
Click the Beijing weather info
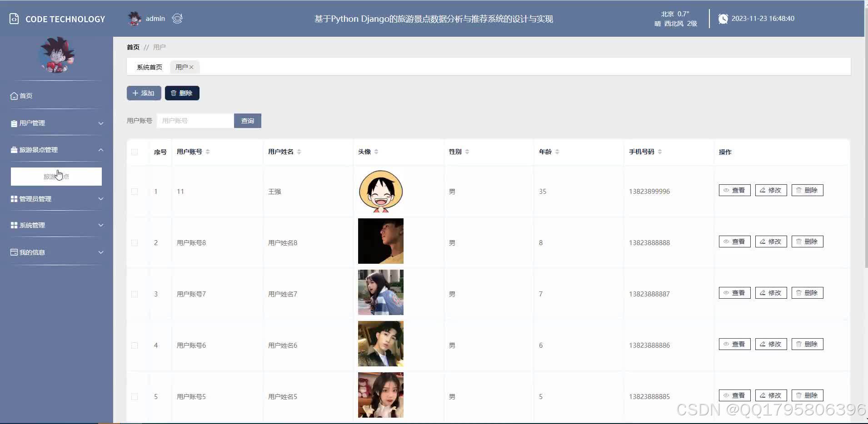[x=676, y=19]
